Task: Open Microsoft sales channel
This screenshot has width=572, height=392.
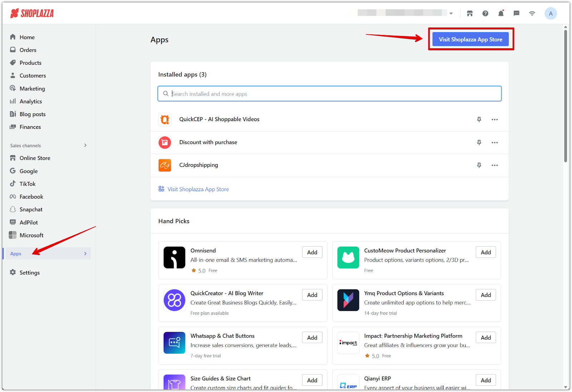Action: (31, 235)
